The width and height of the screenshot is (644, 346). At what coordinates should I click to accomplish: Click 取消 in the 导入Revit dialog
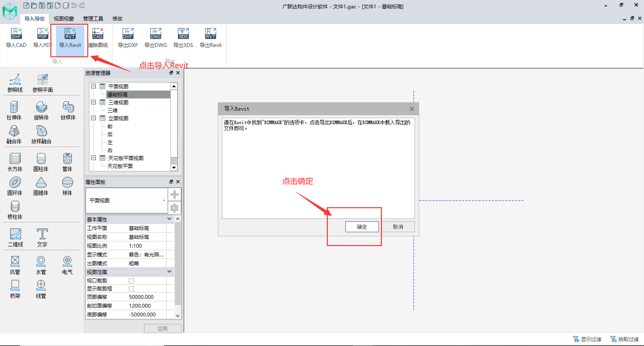tap(398, 227)
